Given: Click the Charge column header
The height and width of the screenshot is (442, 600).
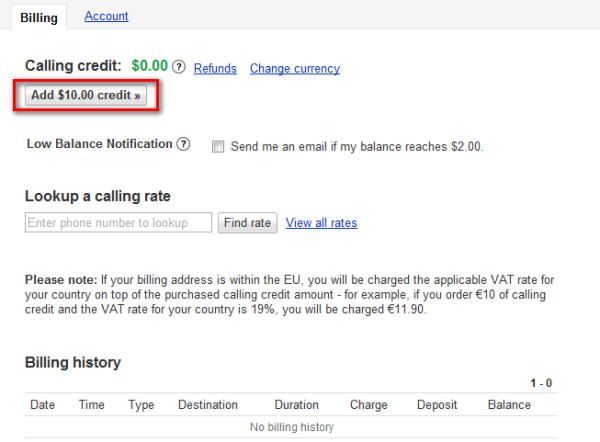Looking at the screenshot, I should click(369, 405).
